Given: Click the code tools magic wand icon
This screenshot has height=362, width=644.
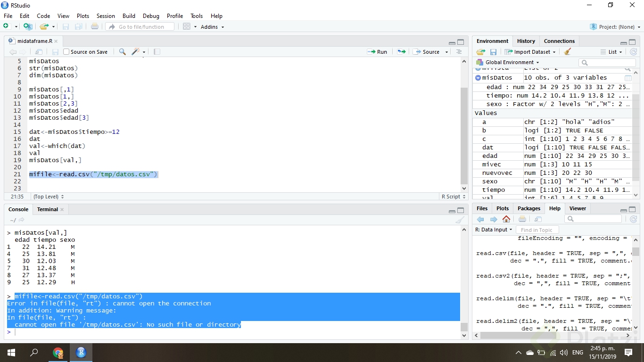Looking at the screenshot, I should 136,52.
